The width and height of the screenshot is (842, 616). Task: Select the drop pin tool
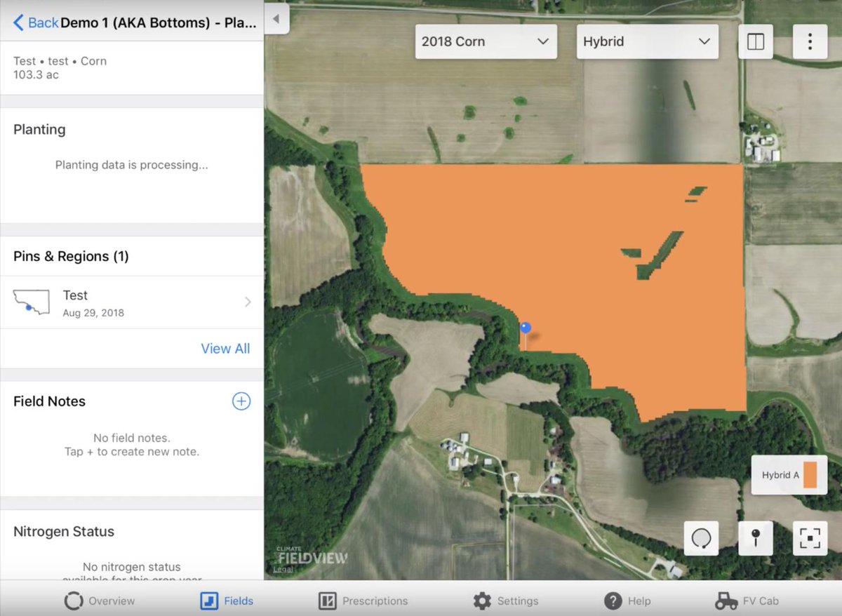756,539
